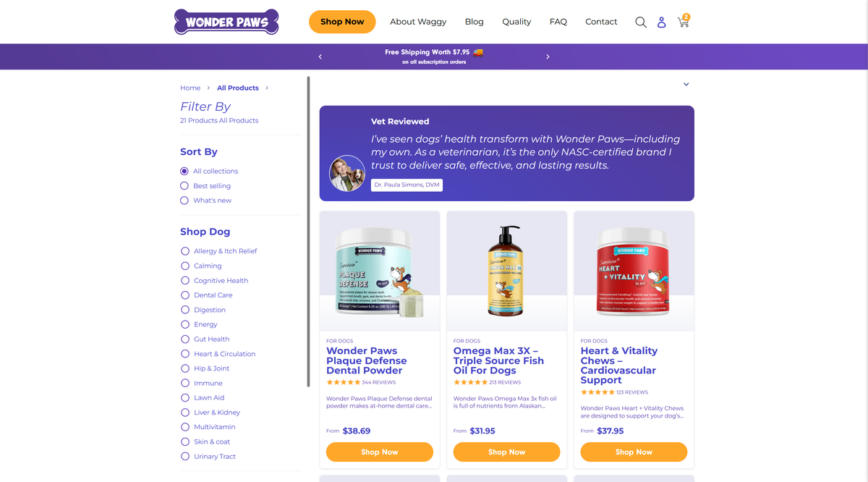
Task: Open the About Waggy menu item
Action: click(x=418, y=22)
